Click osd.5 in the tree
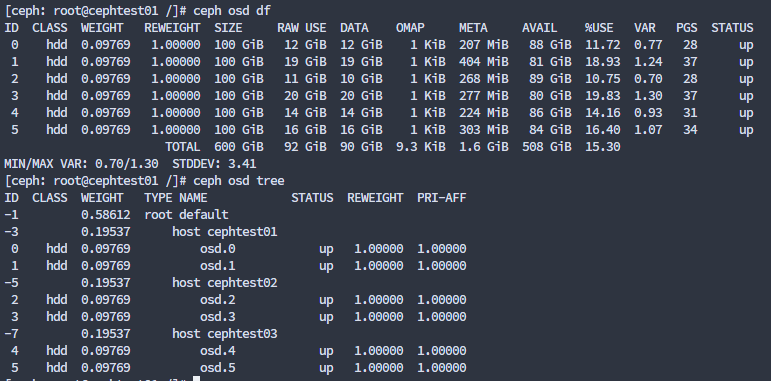This screenshot has height=381, width=771. click(218, 368)
